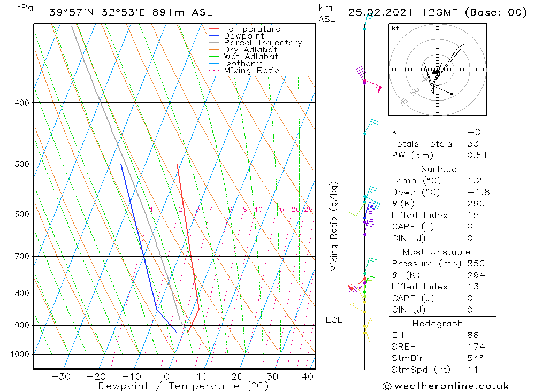Click the 'PW (cm)' value 0.51
The image size is (535, 392).
pos(477,155)
